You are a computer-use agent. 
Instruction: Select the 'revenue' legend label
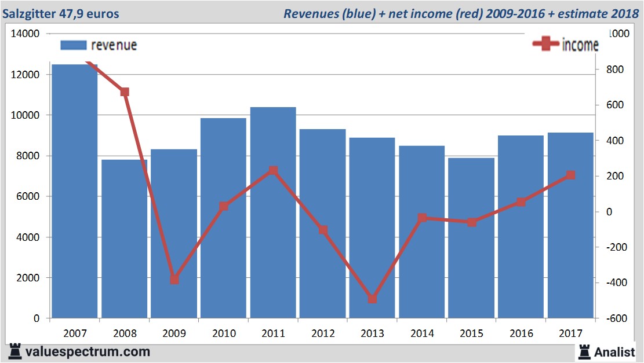pyautogui.click(x=114, y=45)
